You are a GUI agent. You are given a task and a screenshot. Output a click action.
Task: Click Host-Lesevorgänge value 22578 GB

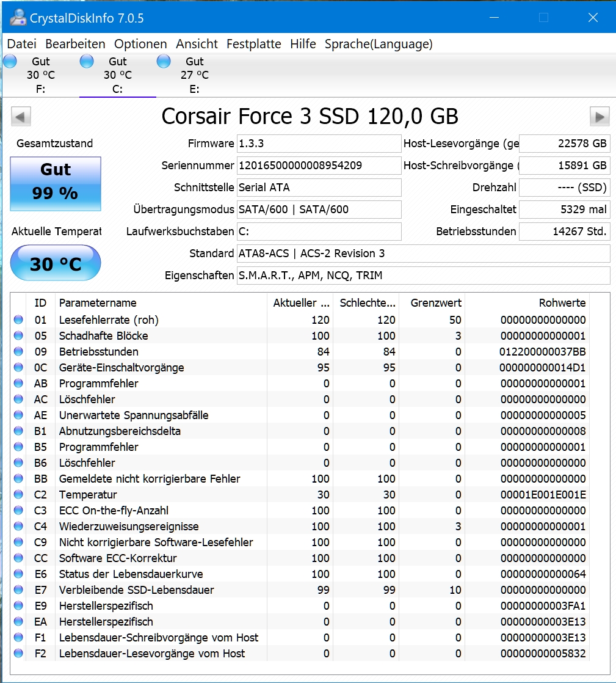[565, 144]
